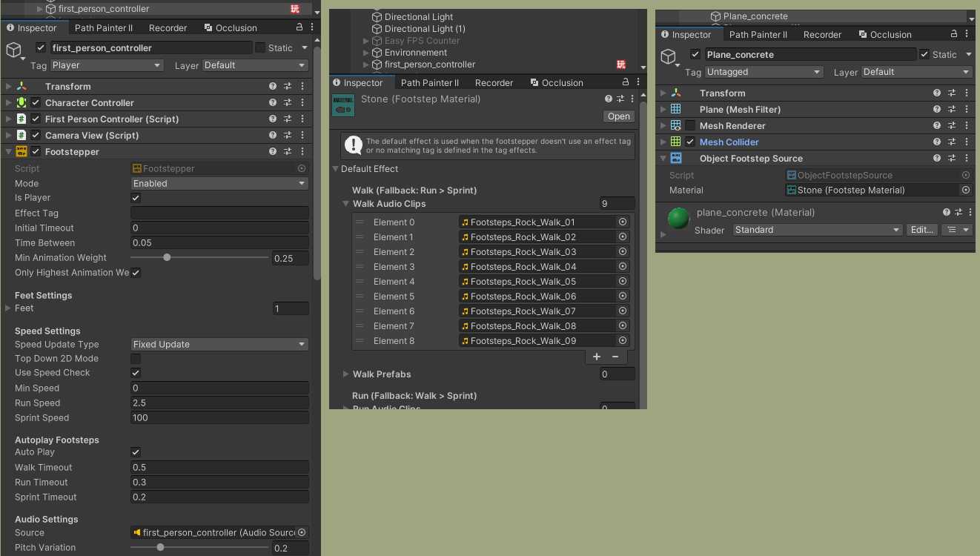
Task: Open help for Stone Footstep Material asset
Action: coord(609,99)
